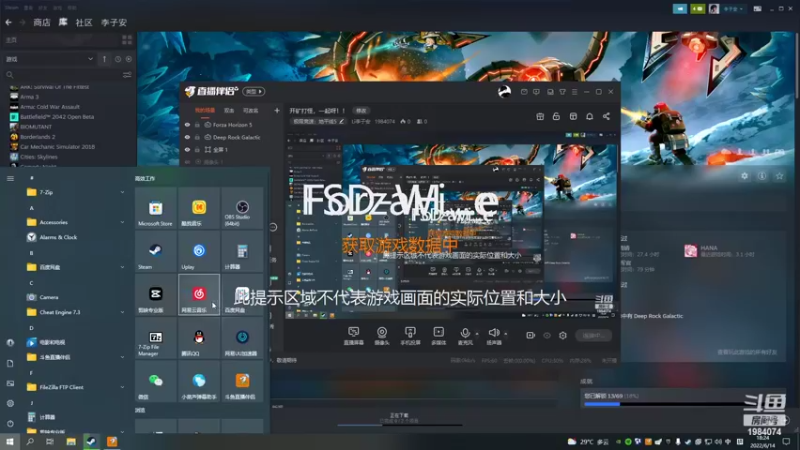
Task: Open streaming settings gear icon
Action: [563, 335]
